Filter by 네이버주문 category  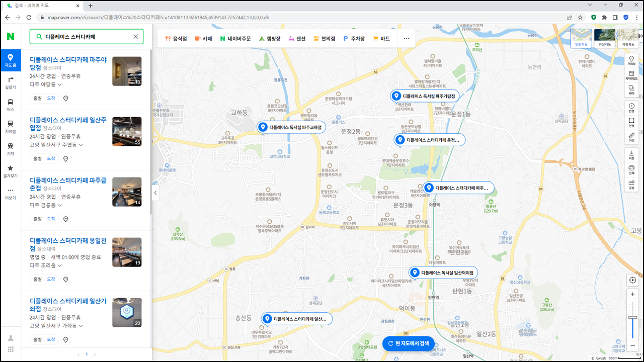[235, 38]
